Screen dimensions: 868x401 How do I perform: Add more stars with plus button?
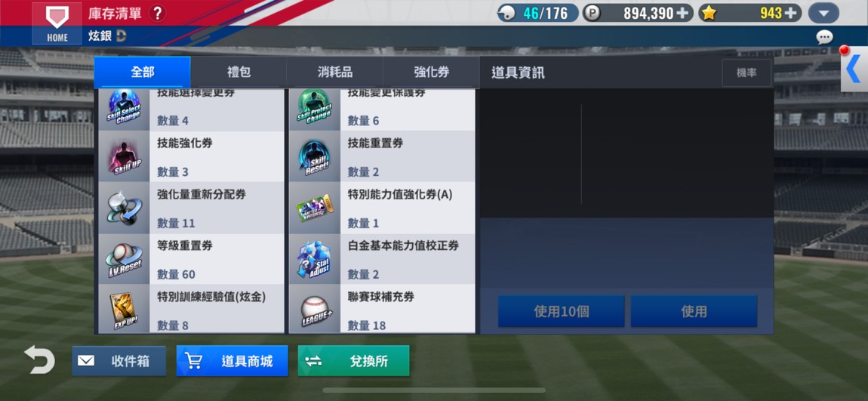[792, 14]
